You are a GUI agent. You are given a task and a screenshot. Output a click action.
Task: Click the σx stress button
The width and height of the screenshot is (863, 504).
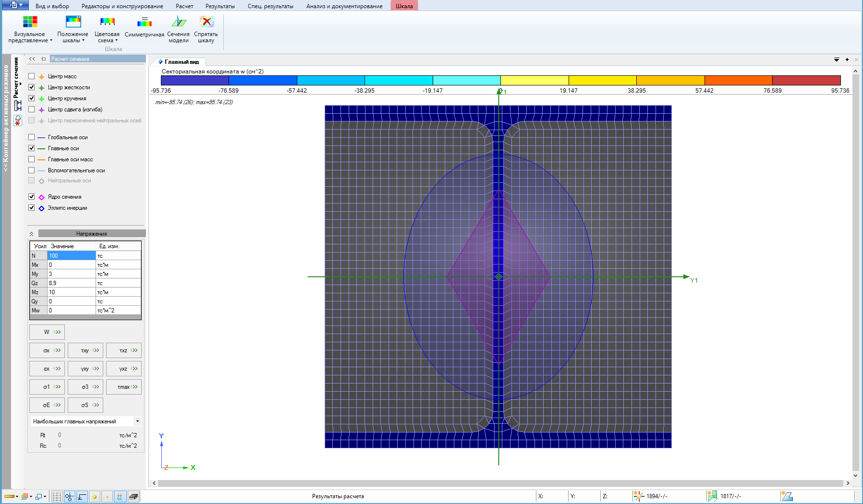click(47, 350)
